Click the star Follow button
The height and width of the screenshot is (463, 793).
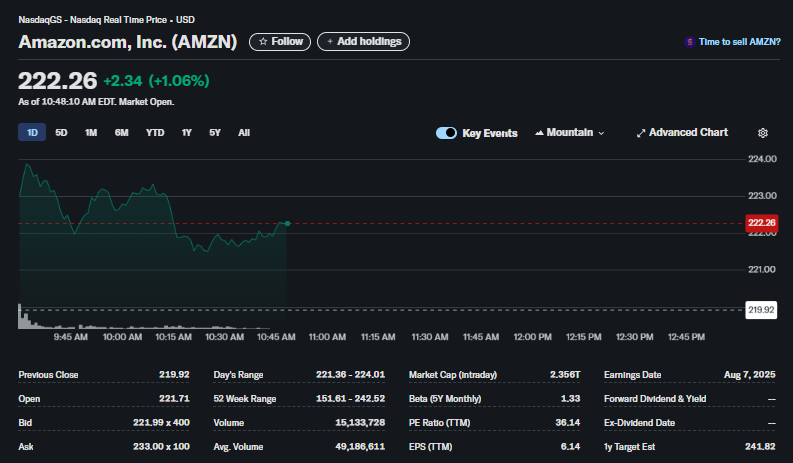280,41
